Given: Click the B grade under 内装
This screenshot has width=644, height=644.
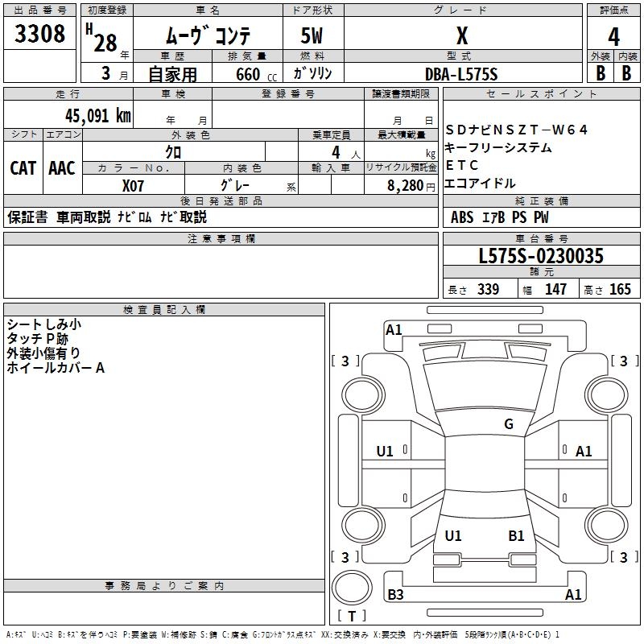Looking at the screenshot, I should [x=626, y=73].
